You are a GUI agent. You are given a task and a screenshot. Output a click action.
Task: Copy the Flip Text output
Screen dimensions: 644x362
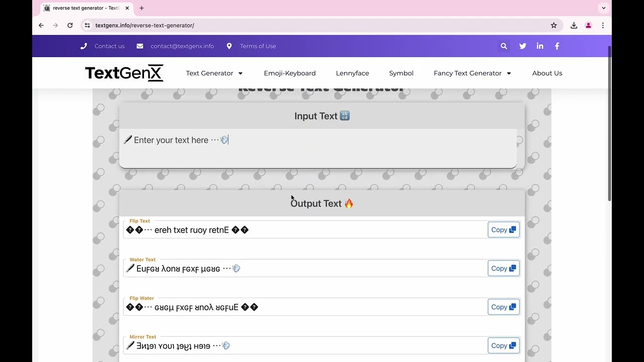pyautogui.click(x=504, y=230)
